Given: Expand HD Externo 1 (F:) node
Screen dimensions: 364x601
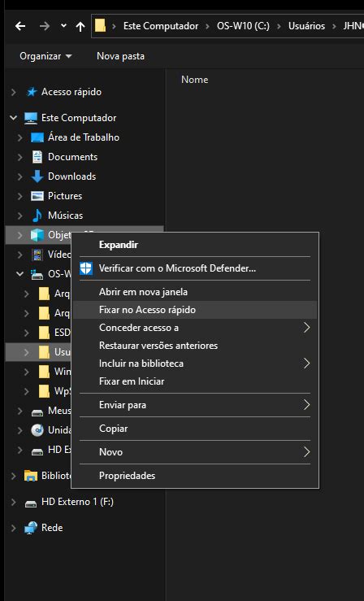Looking at the screenshot, I should (14, 502).
